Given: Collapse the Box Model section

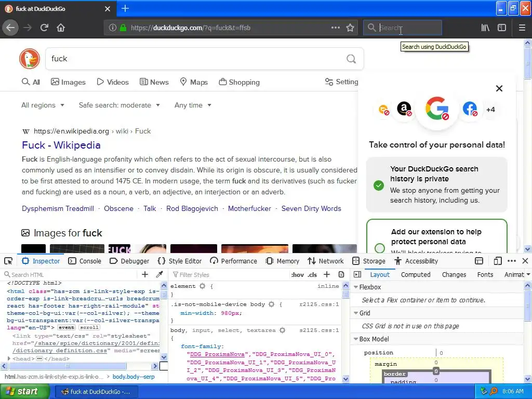Looking at the screenshot, I should point(356,339).
